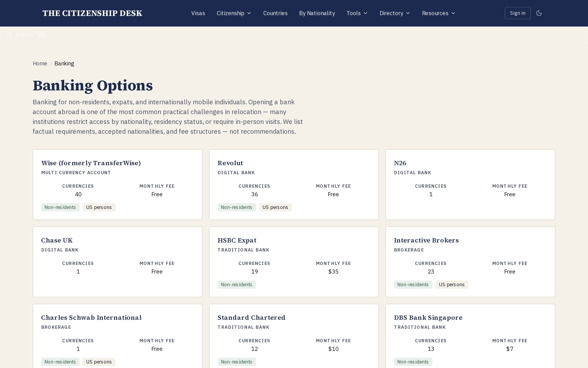Click currencies value 36 on Revolut card

coord(254,194)
